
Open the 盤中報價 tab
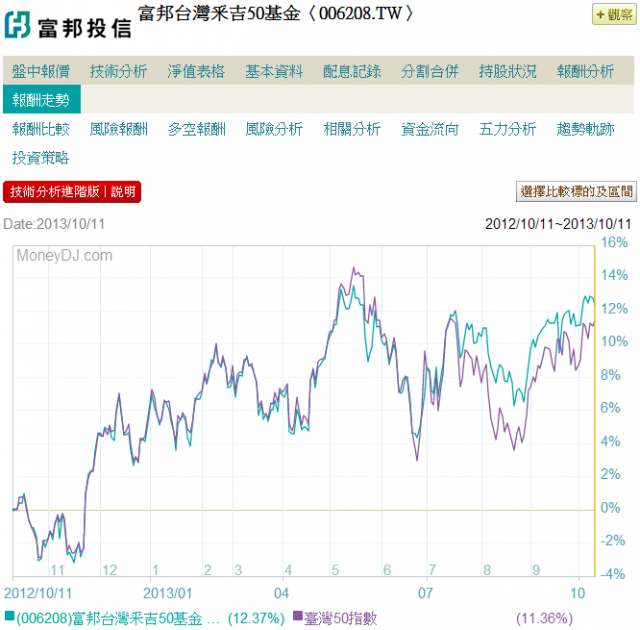41,71
